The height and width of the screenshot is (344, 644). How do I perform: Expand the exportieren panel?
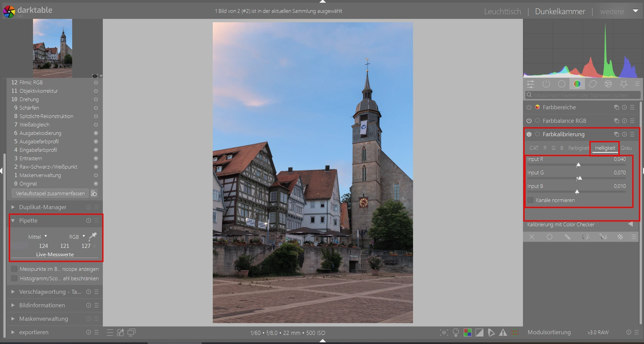pos(34,332)
